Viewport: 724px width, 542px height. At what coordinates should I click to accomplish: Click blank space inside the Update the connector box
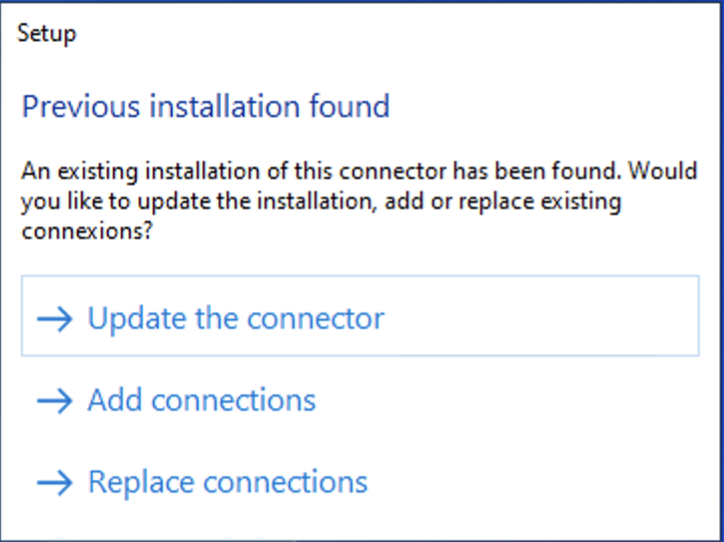click(x=540, y=319)
